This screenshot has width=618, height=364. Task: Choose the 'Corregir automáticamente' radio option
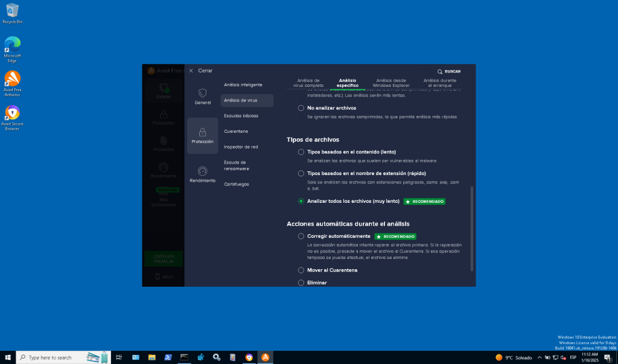(301, 236)
